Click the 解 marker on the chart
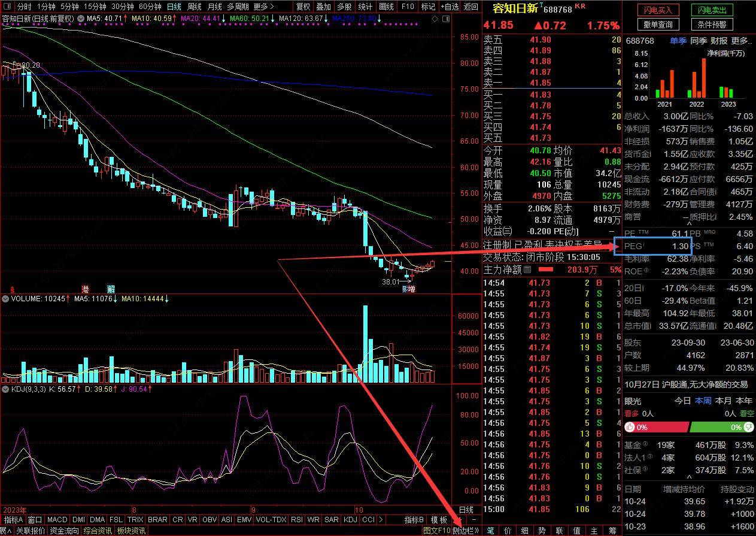Viewport: 756px width, 536px height. pyautogui.click(x=111, y=289)
